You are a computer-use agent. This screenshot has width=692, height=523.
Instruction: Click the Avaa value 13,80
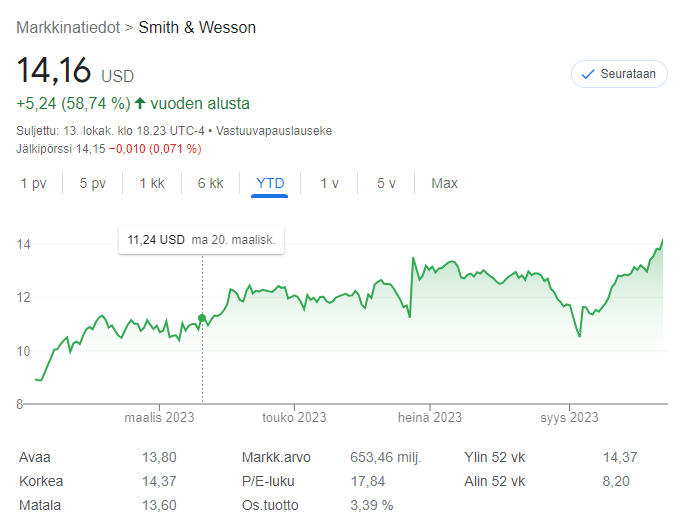[x=159, y=457]
